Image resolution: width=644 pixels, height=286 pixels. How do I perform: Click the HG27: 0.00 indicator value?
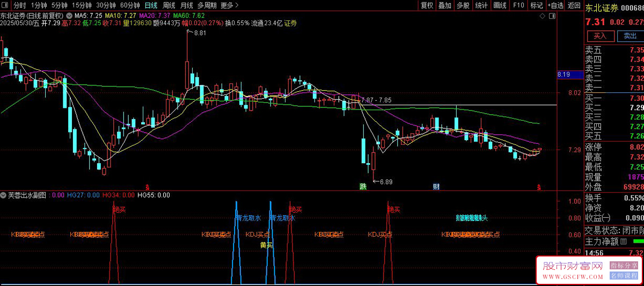click(x=83, y=195)
